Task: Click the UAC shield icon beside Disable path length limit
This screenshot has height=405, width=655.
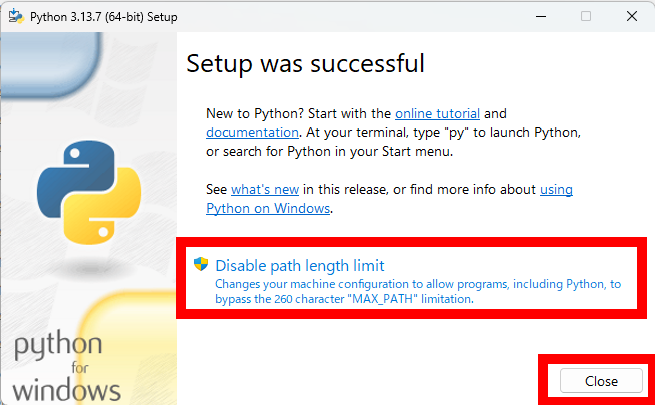Action: coord(202,265)
